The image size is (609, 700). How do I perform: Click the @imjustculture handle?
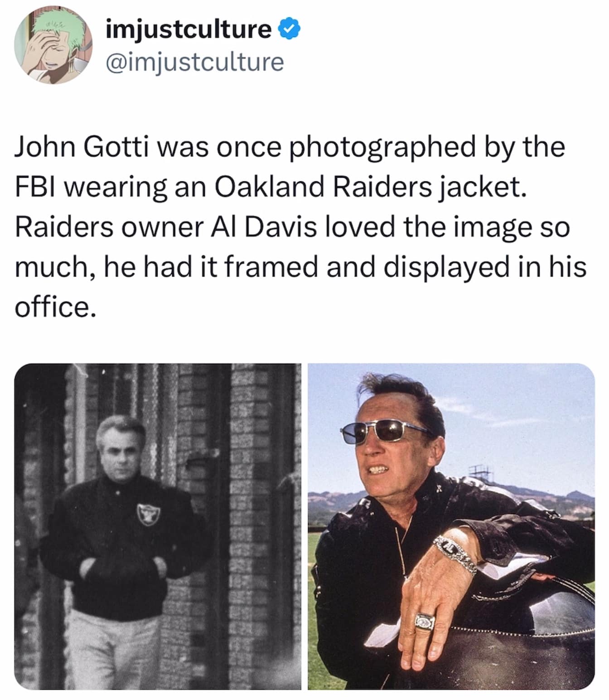tap(194, 62)
